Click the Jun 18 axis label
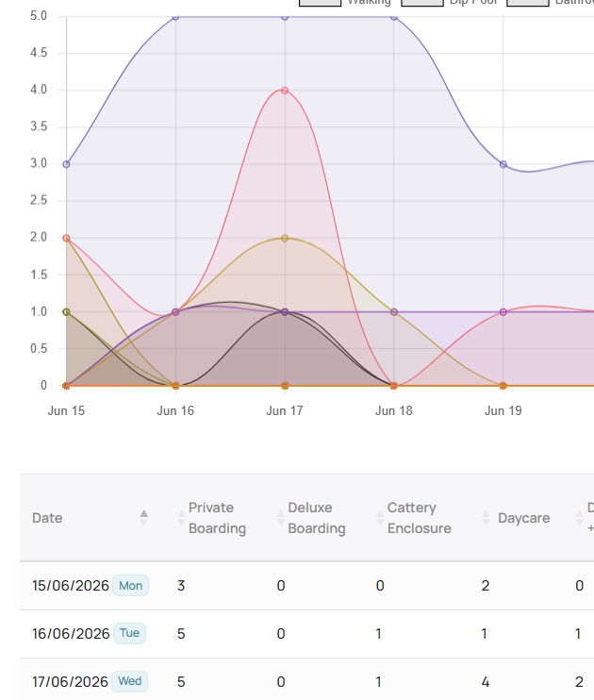The image size is (594, 700). [393, 410]
